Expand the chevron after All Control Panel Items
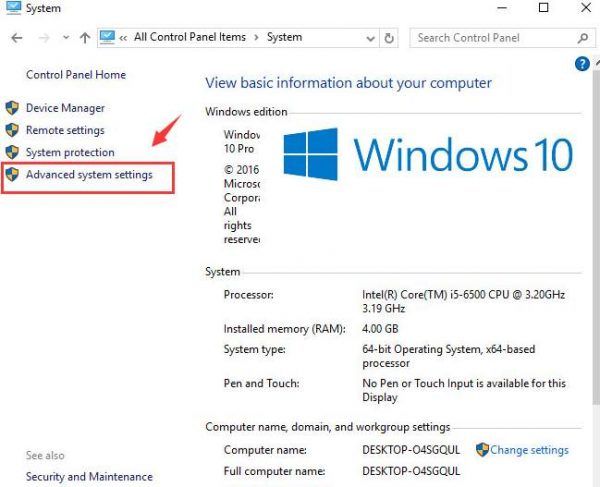The height and width of the screenshot is (487, 600). pyautogui.click(x=255, y=38)
